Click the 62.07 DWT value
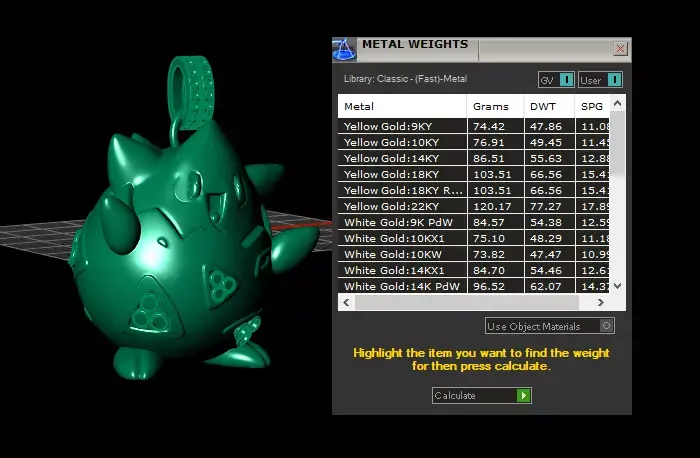 [546, 286]
